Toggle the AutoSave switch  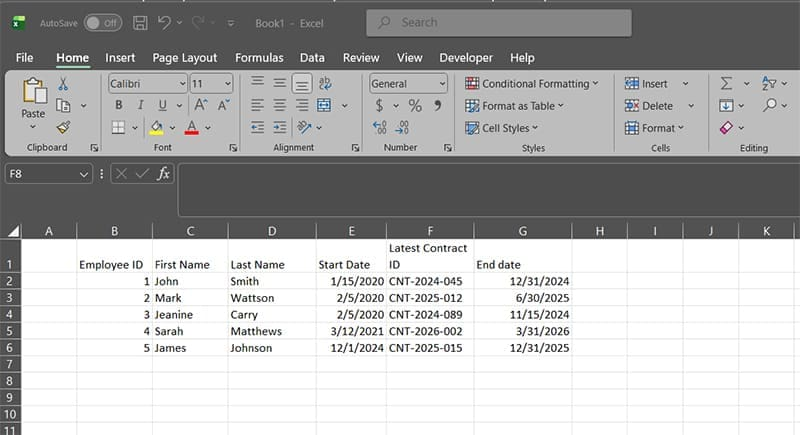tap(103, 22)
